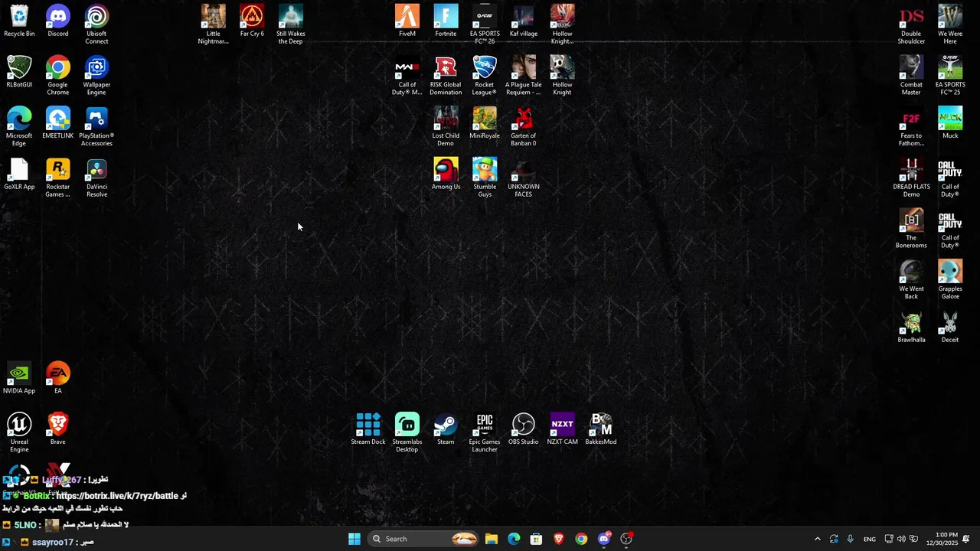The height and width of the screenshot is (551, 980).
Task: Click the Rockstar Games desktop shortcut
Action: click(x=58, y=178)
